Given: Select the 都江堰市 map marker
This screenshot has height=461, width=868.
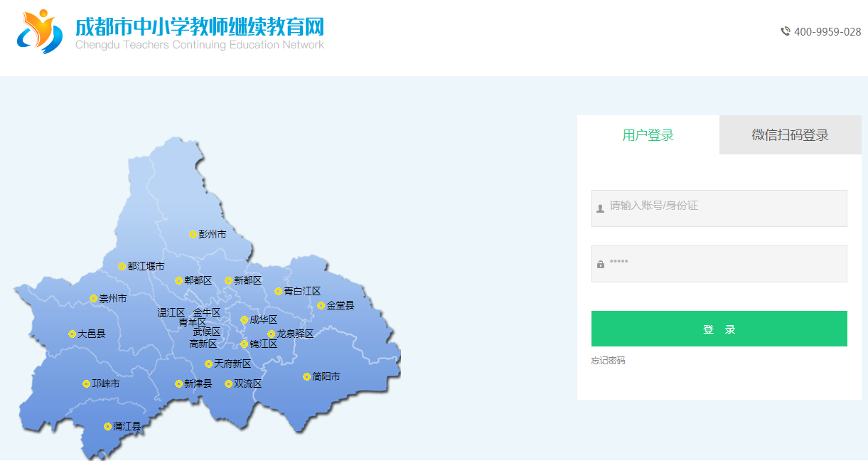Looking at the screenshot, I should tap(122, 266).
